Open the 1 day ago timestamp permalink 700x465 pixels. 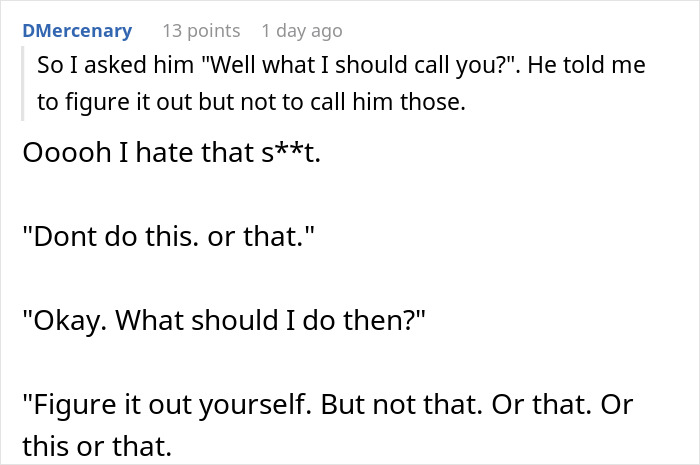[302, 31]
